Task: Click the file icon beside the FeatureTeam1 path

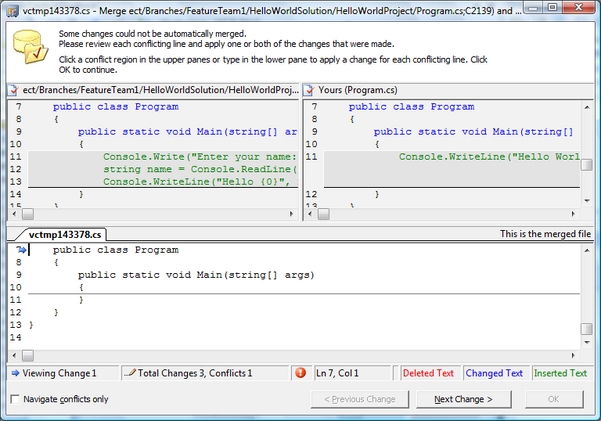Action: pyautogui.click(x=12, y=90)
